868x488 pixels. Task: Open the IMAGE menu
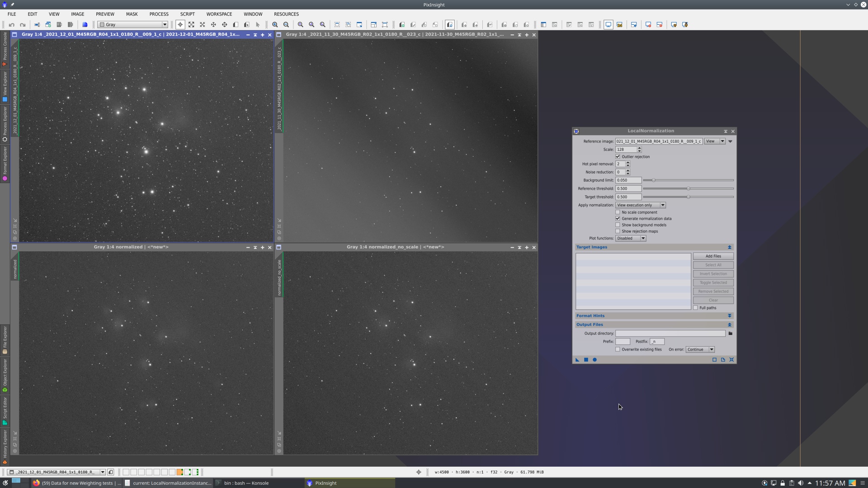(x=77, y=14)
